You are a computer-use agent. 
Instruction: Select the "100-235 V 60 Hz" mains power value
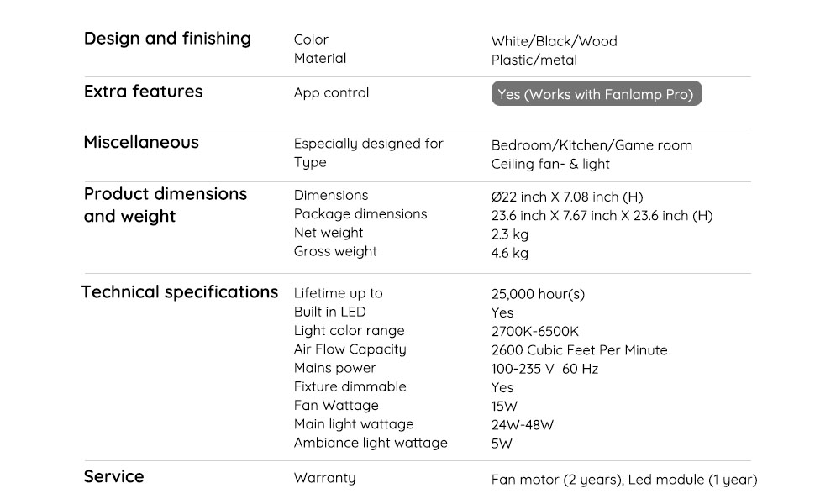point(544,369)
